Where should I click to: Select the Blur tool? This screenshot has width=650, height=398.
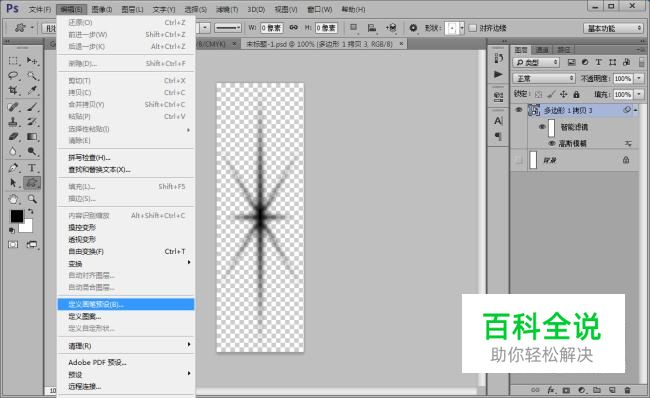pos(13,151)
